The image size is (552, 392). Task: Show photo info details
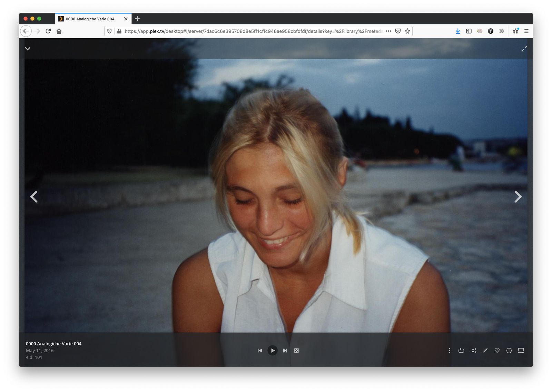(x=509, y=351)
